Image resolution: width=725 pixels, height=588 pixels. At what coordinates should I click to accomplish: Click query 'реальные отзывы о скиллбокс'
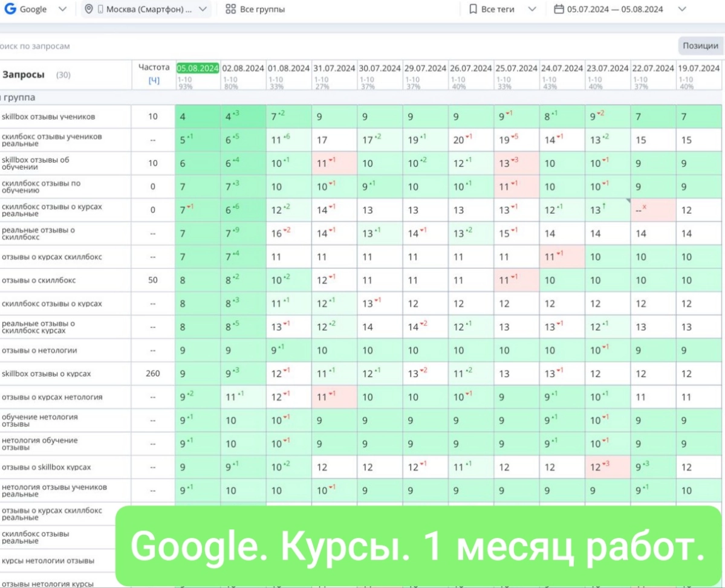click(x=38, y=233)
